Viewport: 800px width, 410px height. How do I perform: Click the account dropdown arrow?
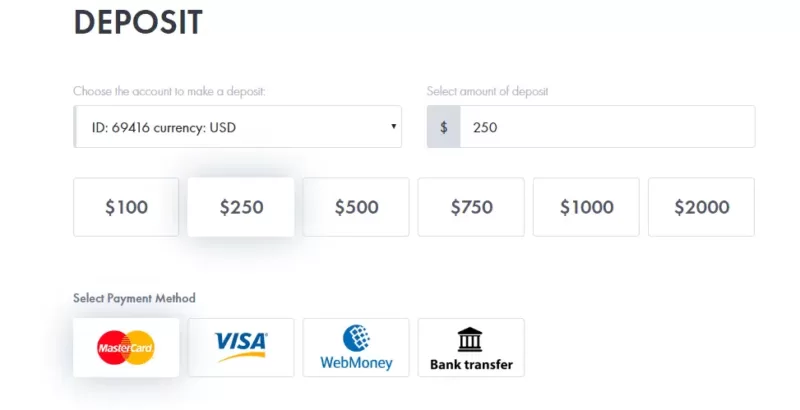[393, 127]
